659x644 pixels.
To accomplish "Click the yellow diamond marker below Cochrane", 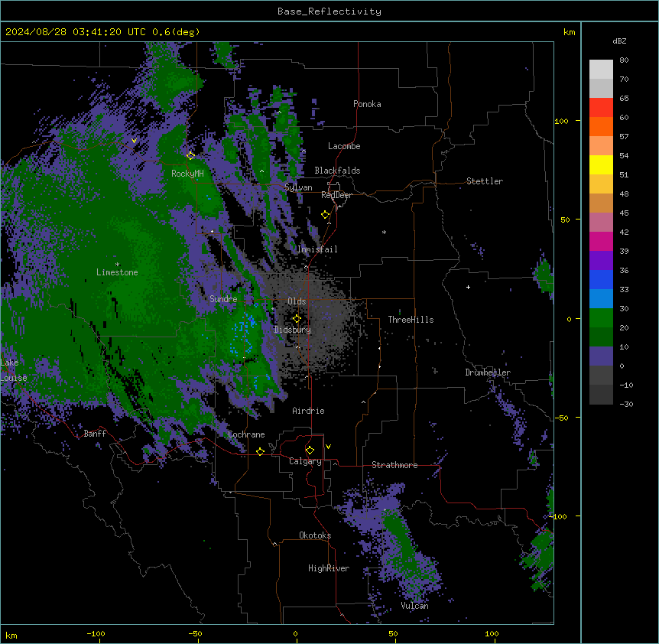I will [260, 452].
